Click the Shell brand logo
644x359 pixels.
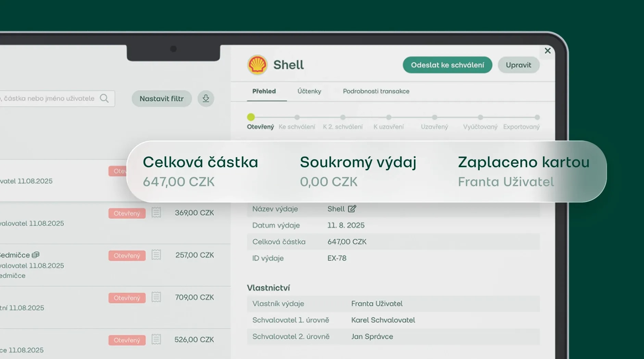257,65
